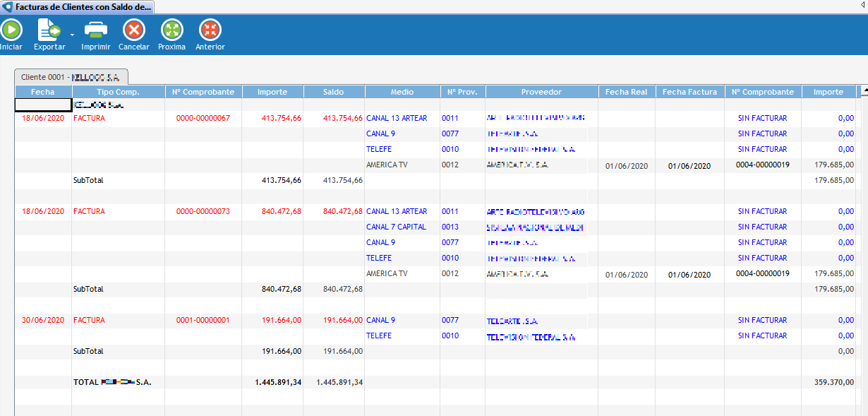Sort by the Fecha column header
This screenshot has width=868, height=416.
click(x=42, y=92)
